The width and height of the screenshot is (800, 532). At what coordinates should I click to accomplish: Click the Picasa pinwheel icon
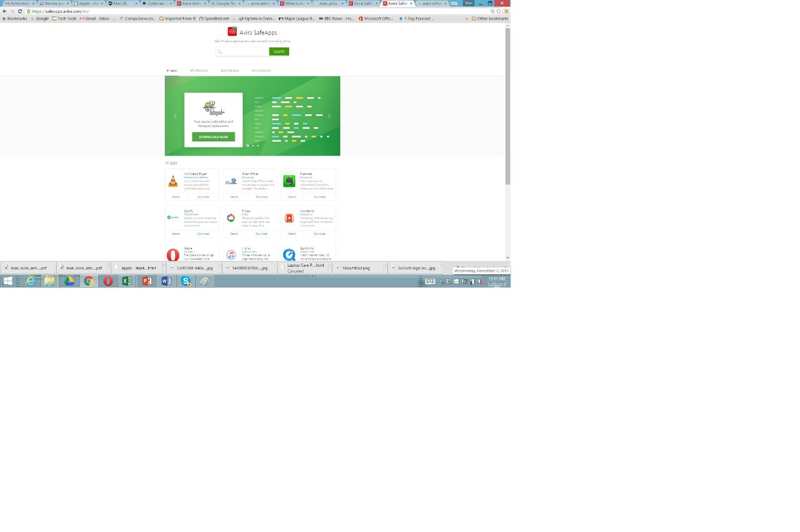(x=231, y=218)
